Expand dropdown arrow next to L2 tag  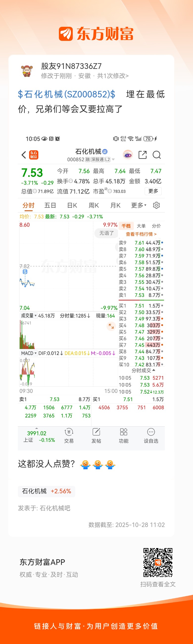113,159
